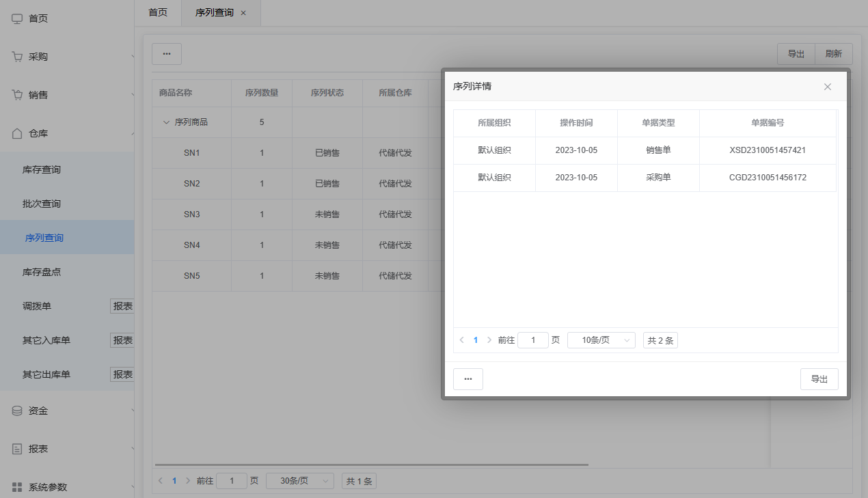The image size is (868, 498).
Task: Click 导出 button in the dialog footer
Action: (819, 379)
